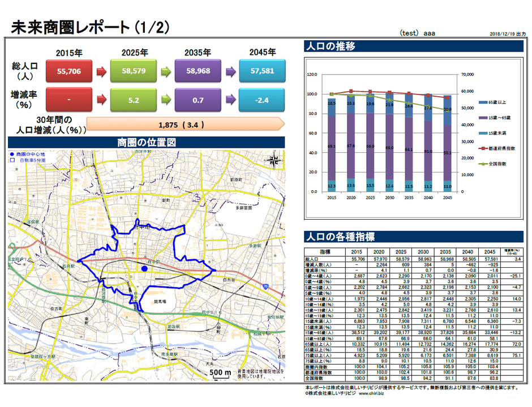532x407 pixels.
Task: Click the 500 m scale bar on the map
Action: (x=220, y=373)
